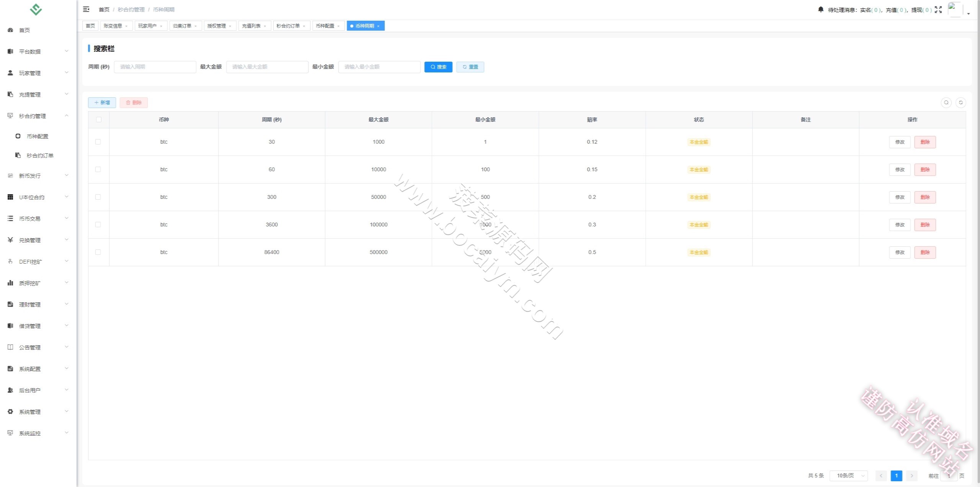The image size is (980, 487).
Task: Focus the 周期 (秒) search input
Action: [x=155, y=67]
